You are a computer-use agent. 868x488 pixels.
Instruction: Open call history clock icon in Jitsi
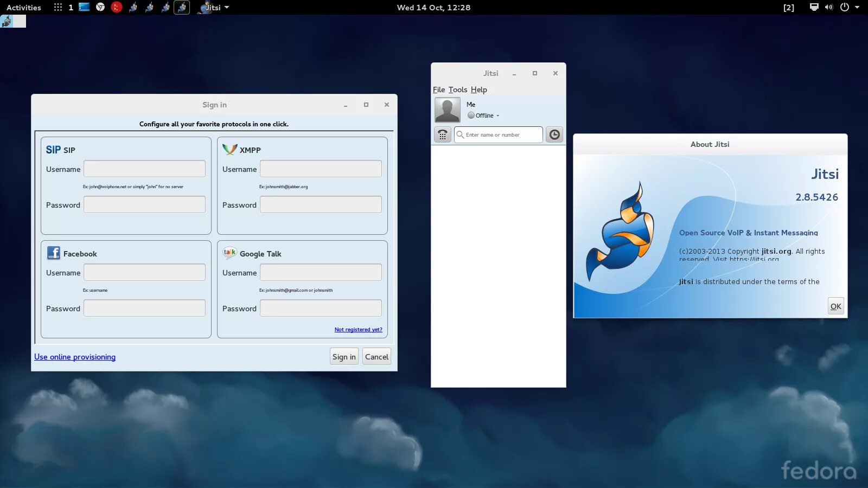tap(554, 134)
